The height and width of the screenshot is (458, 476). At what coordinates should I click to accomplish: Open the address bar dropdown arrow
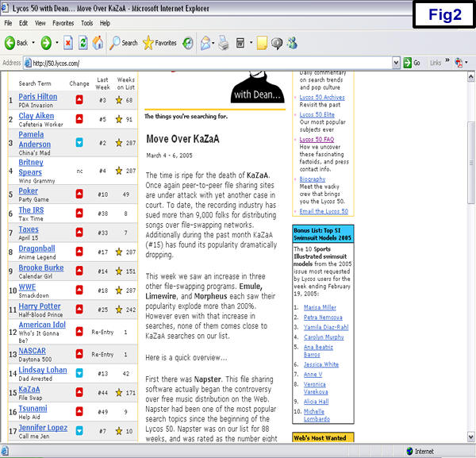[396, 63]
